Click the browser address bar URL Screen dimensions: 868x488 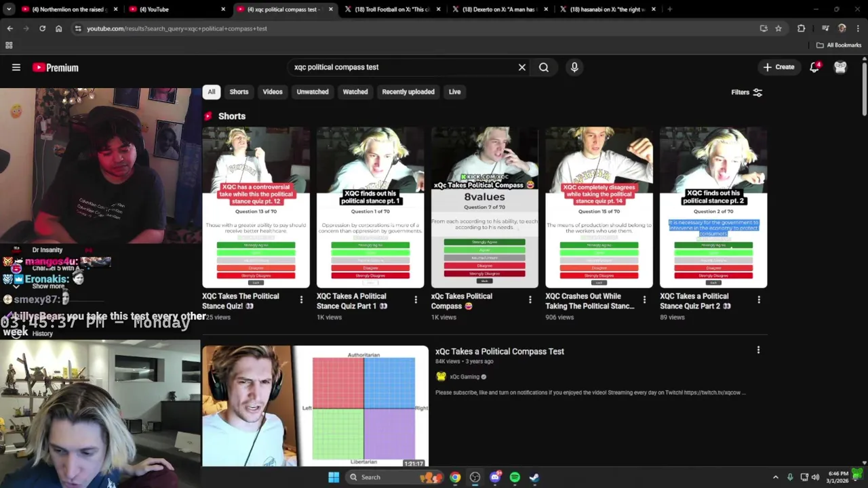[x=176, y=28]
